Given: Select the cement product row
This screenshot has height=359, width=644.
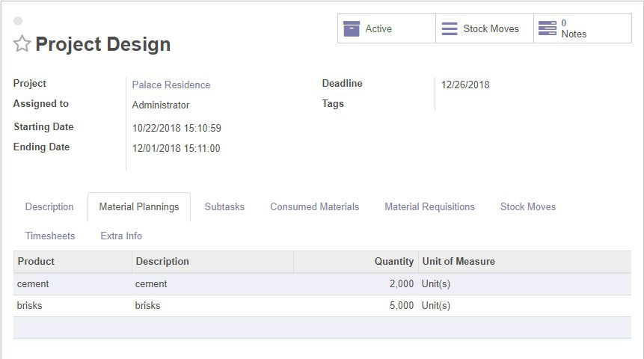Looking at the screenshot, I should (x=33, y=283).
